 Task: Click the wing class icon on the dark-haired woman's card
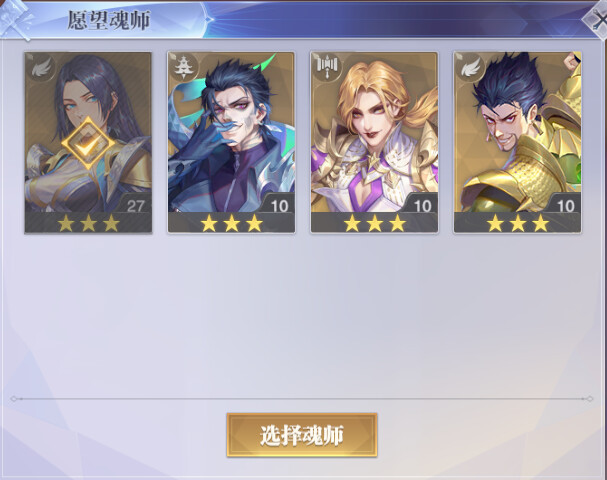click(41, 69)
